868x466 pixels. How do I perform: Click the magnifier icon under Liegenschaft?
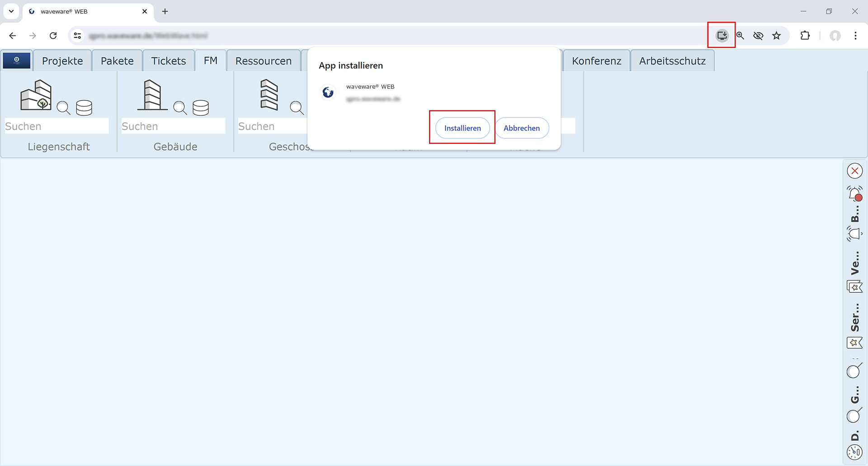click(x=63, y=108)
